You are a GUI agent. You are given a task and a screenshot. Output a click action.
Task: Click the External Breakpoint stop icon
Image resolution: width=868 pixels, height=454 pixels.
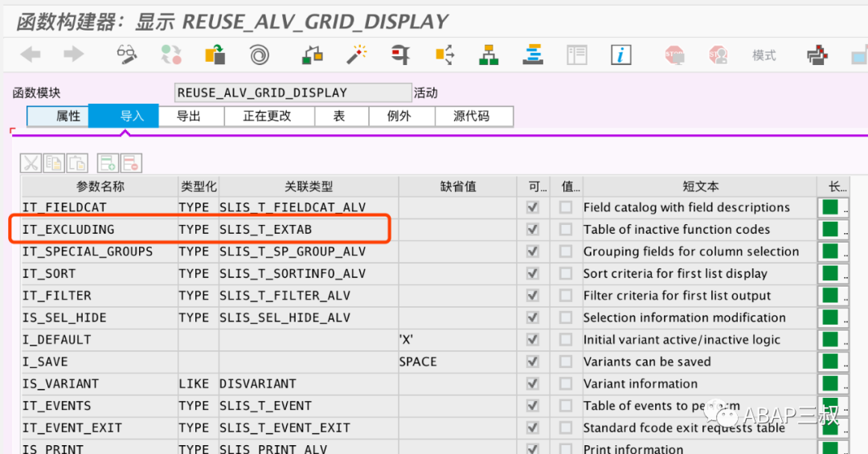tap(718, 55)
